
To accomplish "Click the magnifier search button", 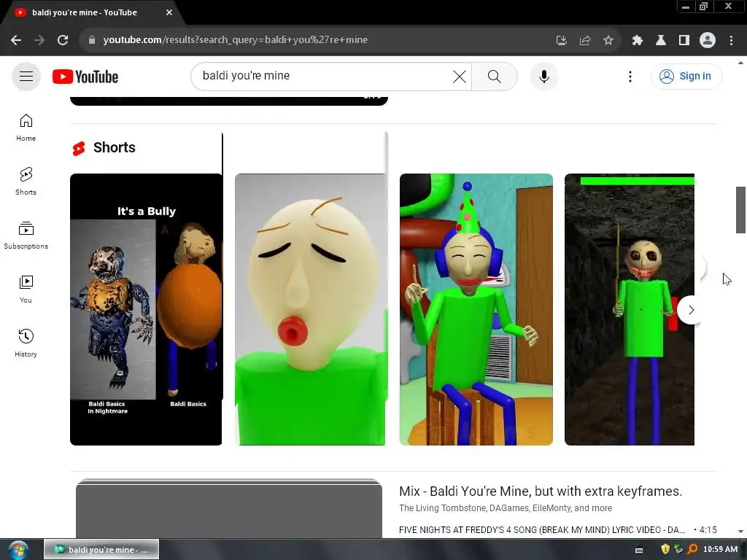I will (x=494, y=76).
